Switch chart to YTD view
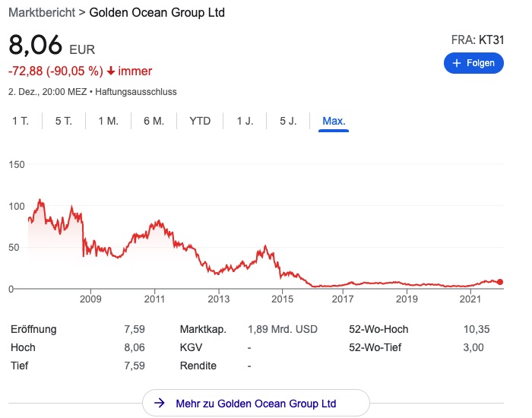This screenshot has width=532, height=418. coord(200,121)
